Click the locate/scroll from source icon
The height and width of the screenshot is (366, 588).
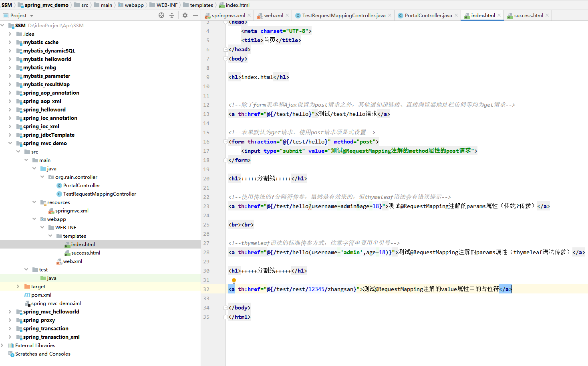pos(161,15)
